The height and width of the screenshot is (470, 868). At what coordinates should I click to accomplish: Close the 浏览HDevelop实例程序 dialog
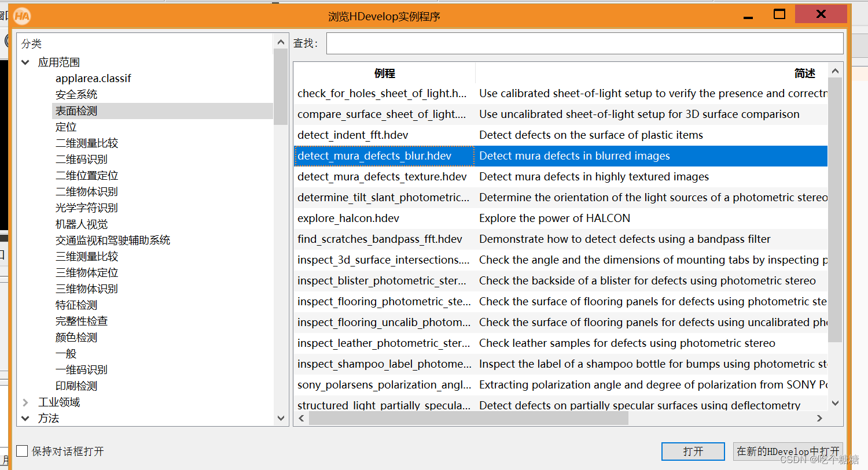click(x=821, y=14)
